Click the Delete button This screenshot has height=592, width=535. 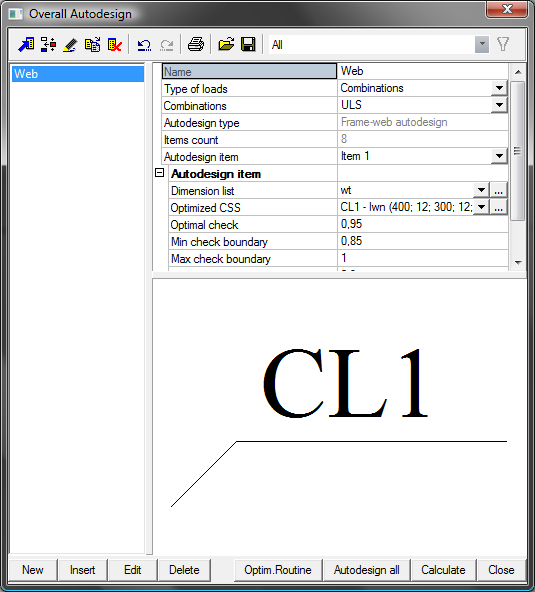click(184, 570)
